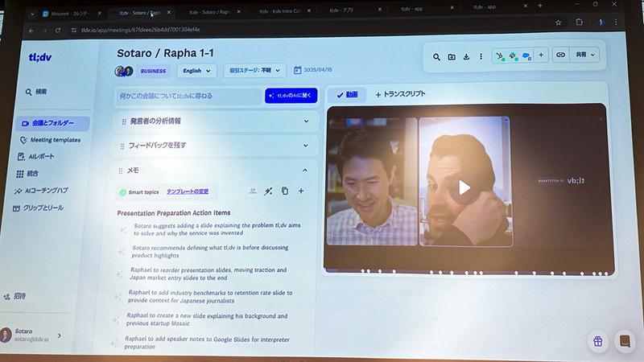Viewport: 644px width, 362px height.
Task: Click the video progress bar
Action: click(x=469, y=272)
